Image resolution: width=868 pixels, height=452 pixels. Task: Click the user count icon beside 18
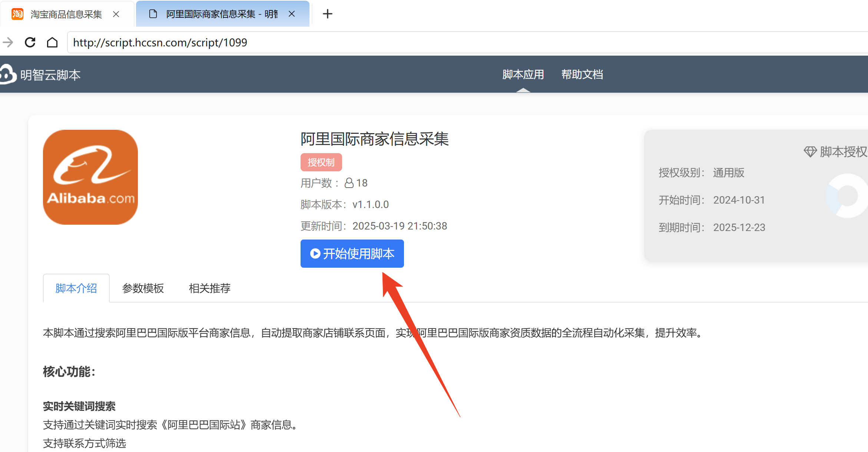coord(349,183)
